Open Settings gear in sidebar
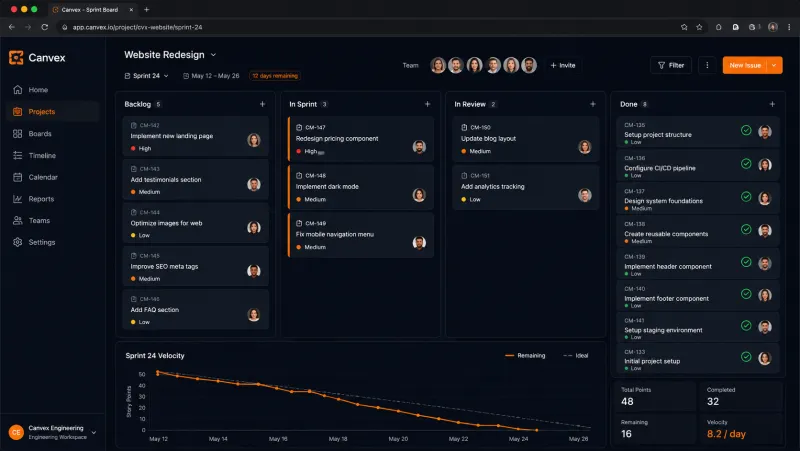The height and width of the screenshot is (451, 800). tap(17, 242)
